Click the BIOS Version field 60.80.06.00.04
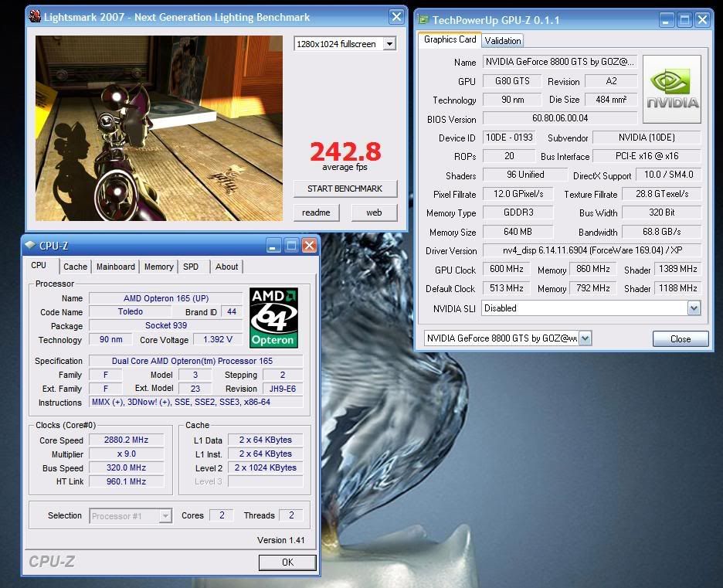The image size is (723, 588). (560, 118)
